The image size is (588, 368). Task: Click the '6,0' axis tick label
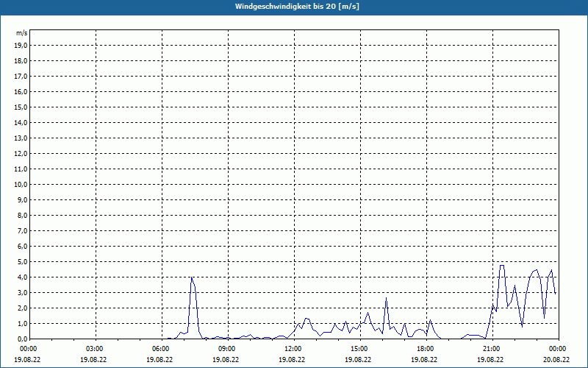tap(23, 247)
